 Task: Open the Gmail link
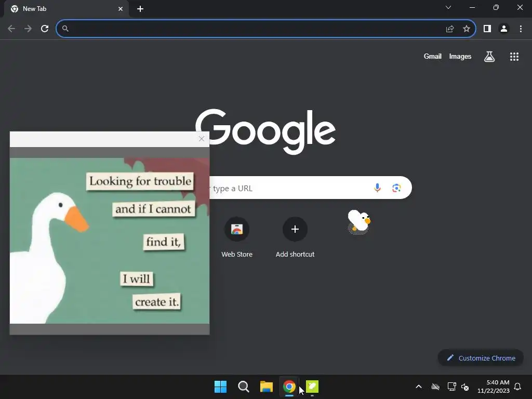click(x=433, y=56)
